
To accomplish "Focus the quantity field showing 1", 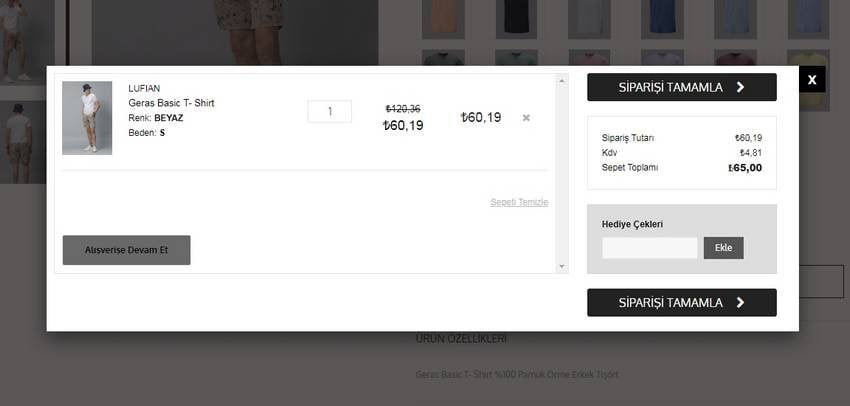I will click(329, 112).
